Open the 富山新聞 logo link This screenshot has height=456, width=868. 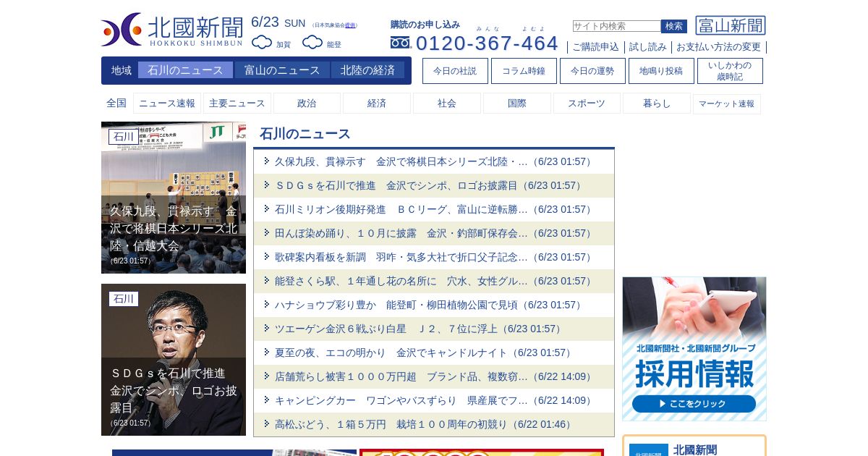pyautogui.click(x=731, y=25)
